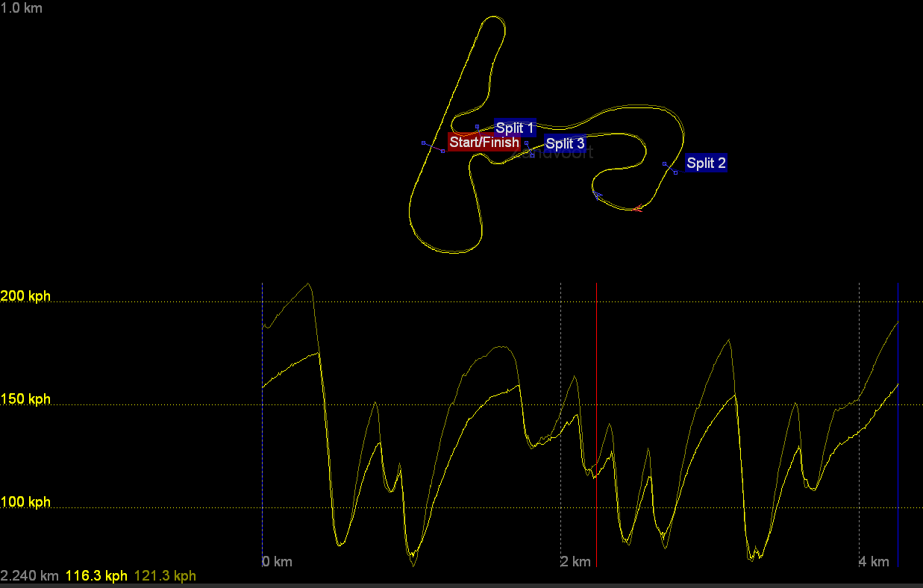Click the 1.0 km map scale label
This screenshot has width=923, height=588.
pyautogui.click(x=22, y=9)
